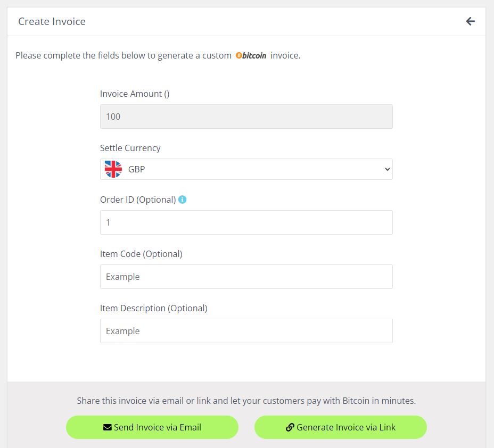Click the Item Code input field
The image size is (494, 448).
[x=246, y=277]
